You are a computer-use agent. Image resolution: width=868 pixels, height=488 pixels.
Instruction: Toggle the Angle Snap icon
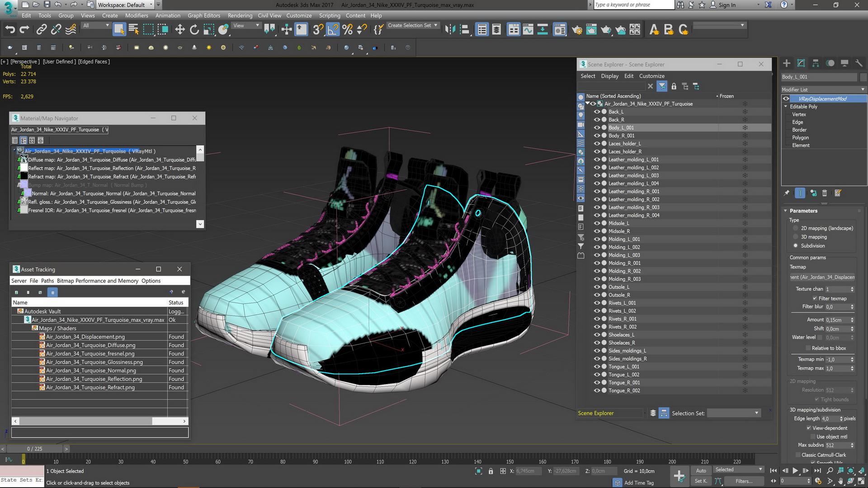click(x=332, y=30)
